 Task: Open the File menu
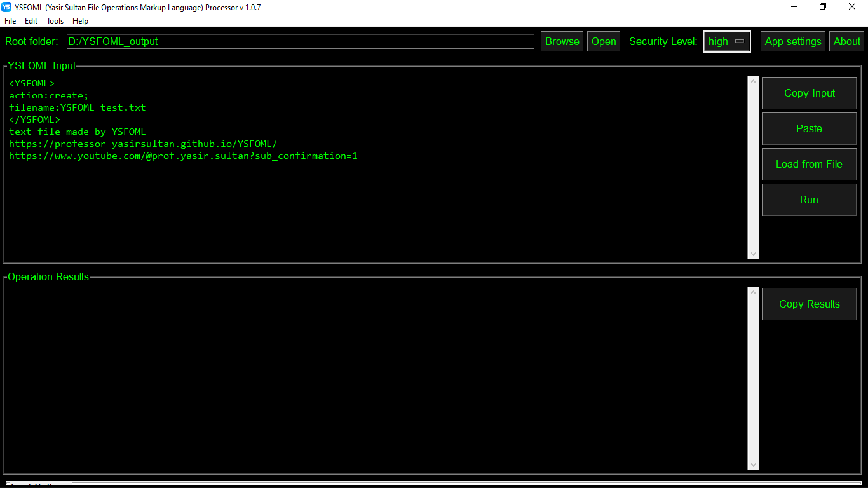(10, 21)
